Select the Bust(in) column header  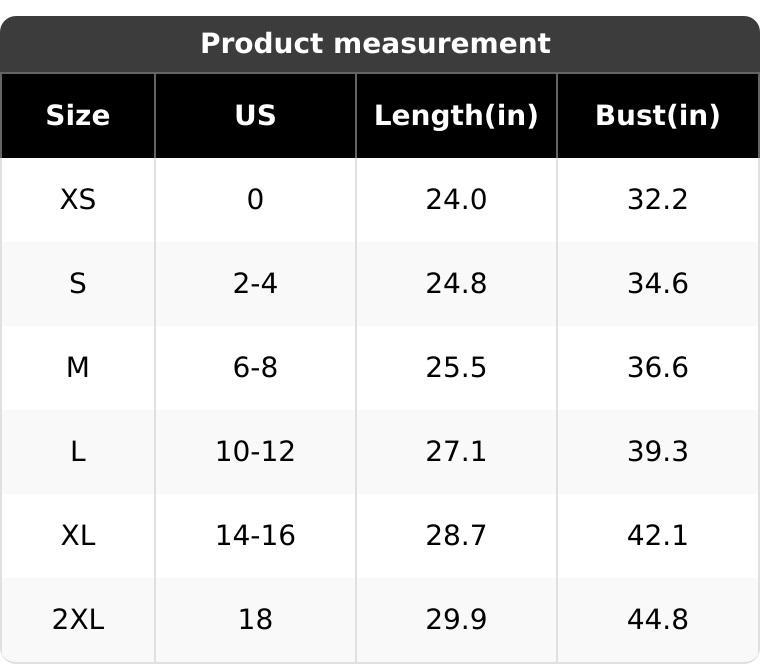click(657, 116)
